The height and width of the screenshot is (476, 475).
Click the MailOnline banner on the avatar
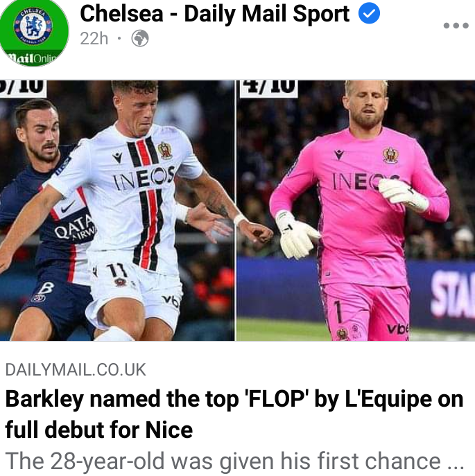(32, 58)
